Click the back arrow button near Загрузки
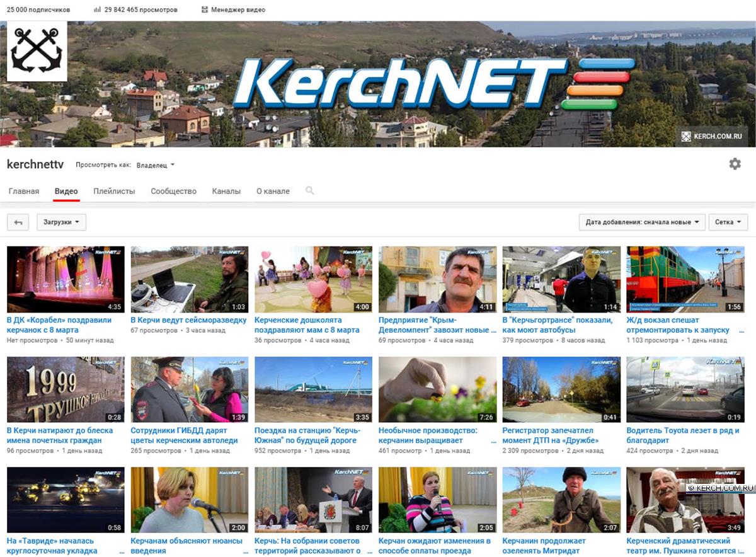 (x=19, y=222)
